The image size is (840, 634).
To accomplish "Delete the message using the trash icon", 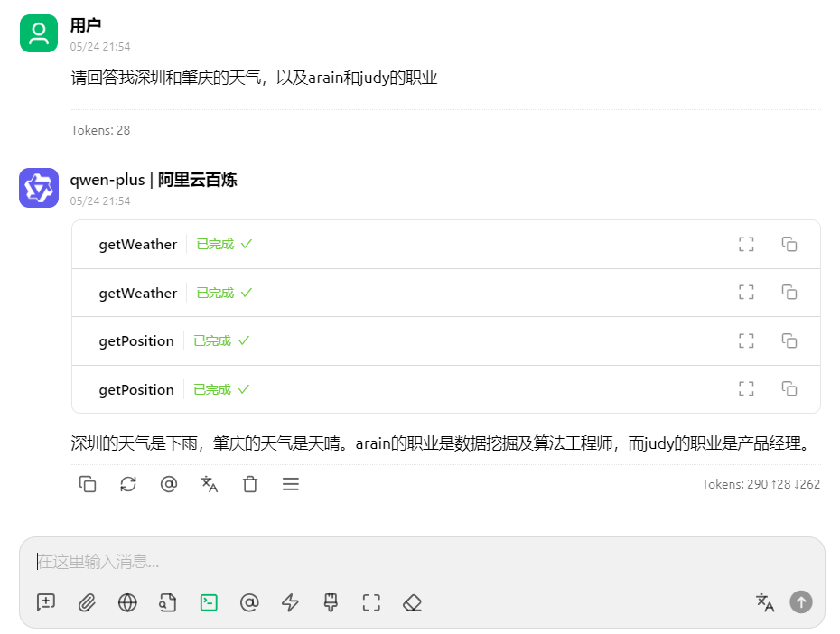I will [x=250, y=484].
